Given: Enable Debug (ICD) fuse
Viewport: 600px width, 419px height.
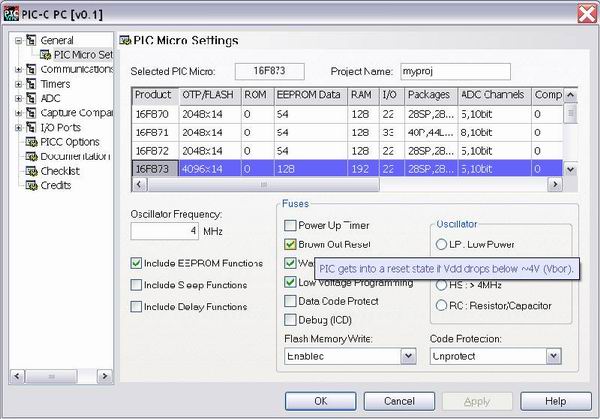Looking at the screenshot, I should pos(290,320).
